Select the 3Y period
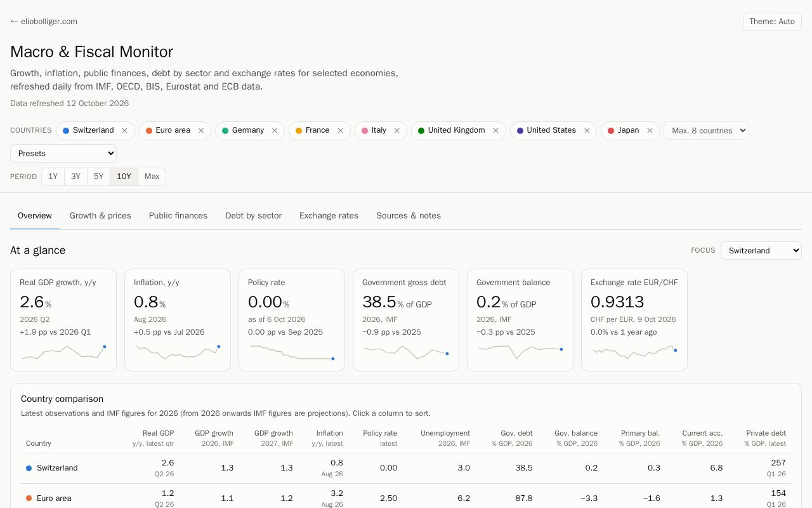The width and height of the screenshot is (812, 508). (x=76, y=177)
